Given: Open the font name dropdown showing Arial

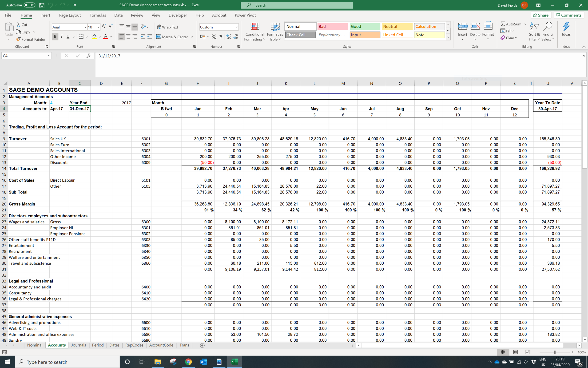Looking at the screenshot, I should click(x=85, y=27).
